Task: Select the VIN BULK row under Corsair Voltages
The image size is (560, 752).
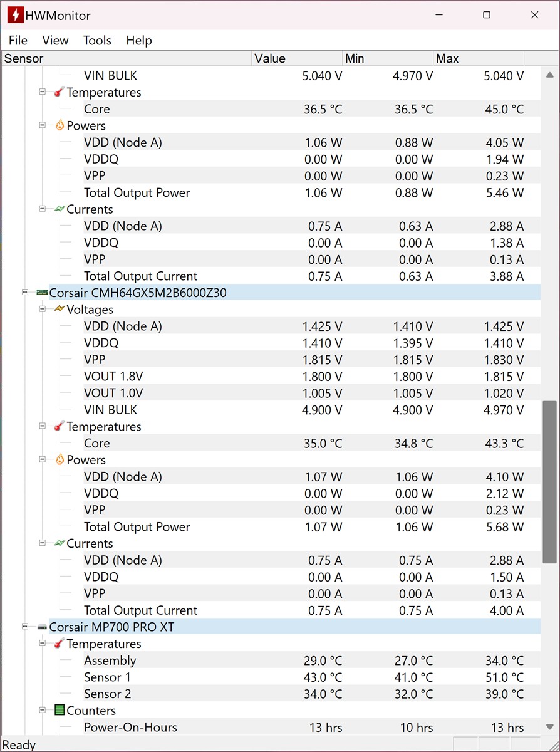Action: click(110, 410)
